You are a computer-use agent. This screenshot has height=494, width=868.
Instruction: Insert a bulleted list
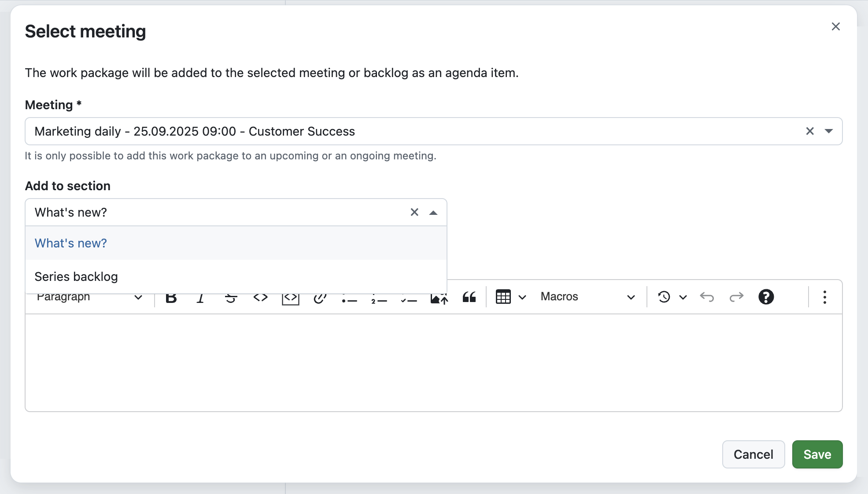click(x=349, y=297)
